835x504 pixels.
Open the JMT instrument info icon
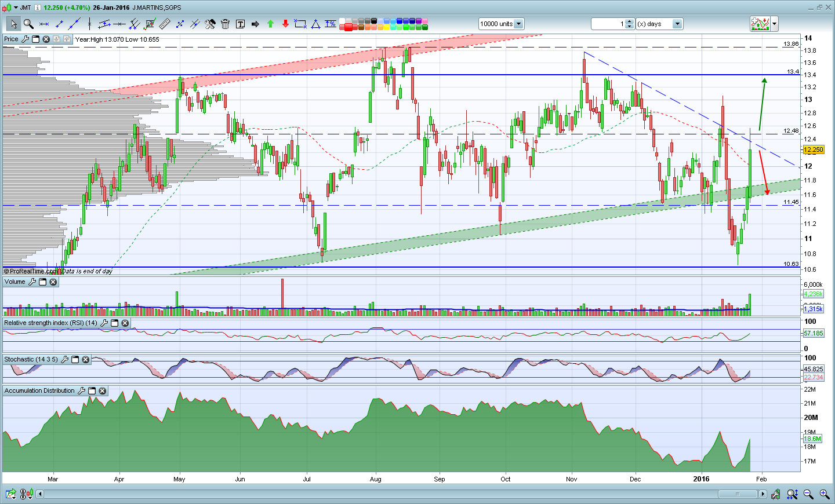click(x=38, y=8)
